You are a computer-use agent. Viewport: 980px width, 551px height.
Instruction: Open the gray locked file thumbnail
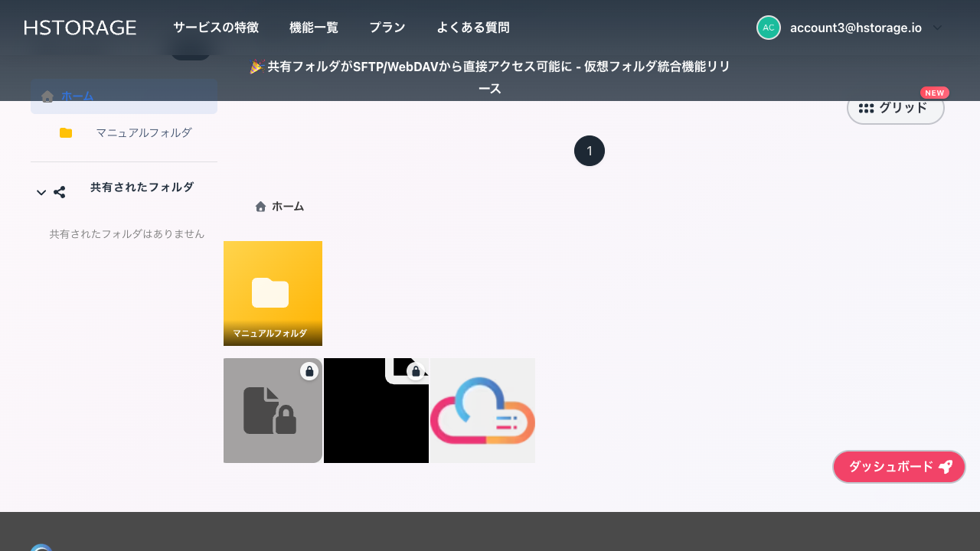click(x=273, y=410)
